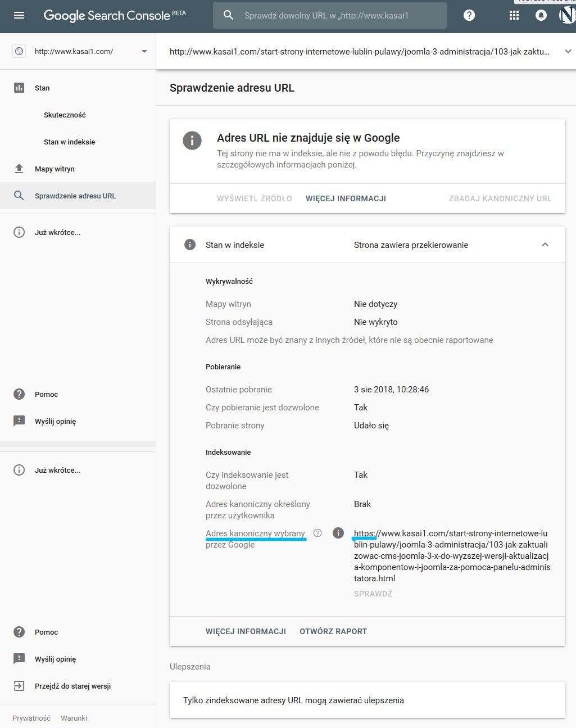Click the question mark next to Adres kanoniczny wybrany
The height and width of the screenshot is (728, 576).
318,533
